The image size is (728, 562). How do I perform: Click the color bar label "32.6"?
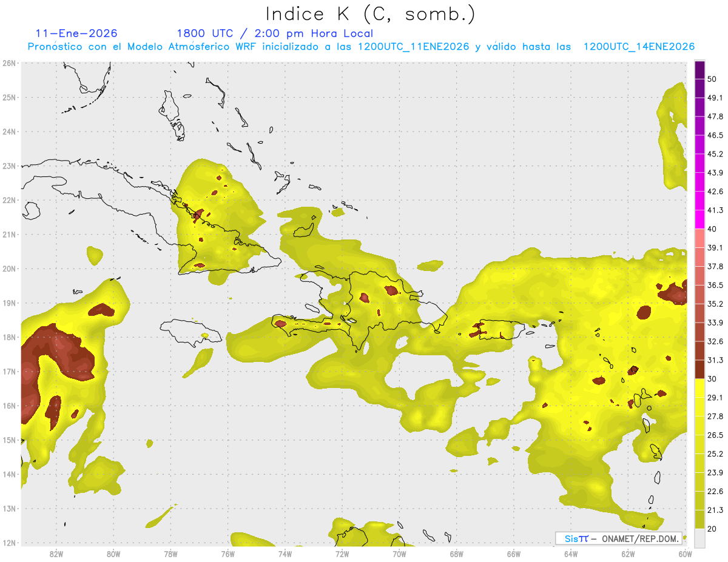coord(715,341)
